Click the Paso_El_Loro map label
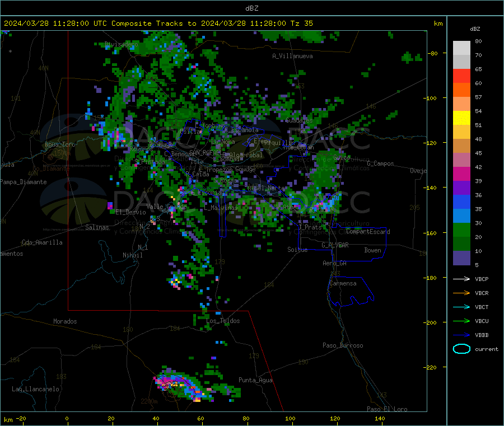The image size is (504, 426). (x=387, y=409)
